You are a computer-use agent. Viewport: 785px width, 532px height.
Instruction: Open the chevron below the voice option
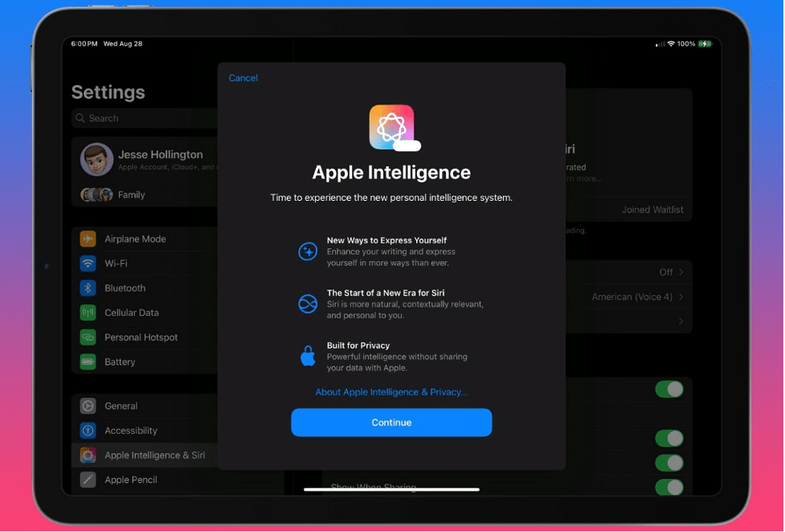coord(679,321)
